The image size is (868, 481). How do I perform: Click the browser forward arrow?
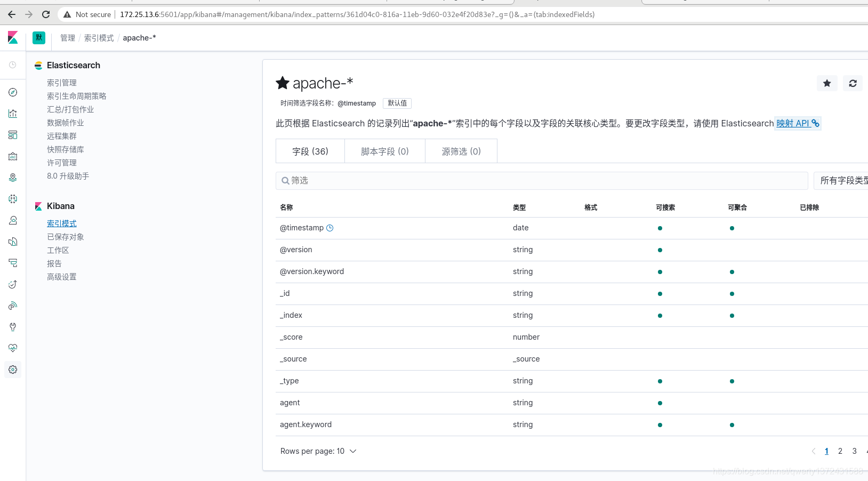pyautogui.click(x=29, y=14)
